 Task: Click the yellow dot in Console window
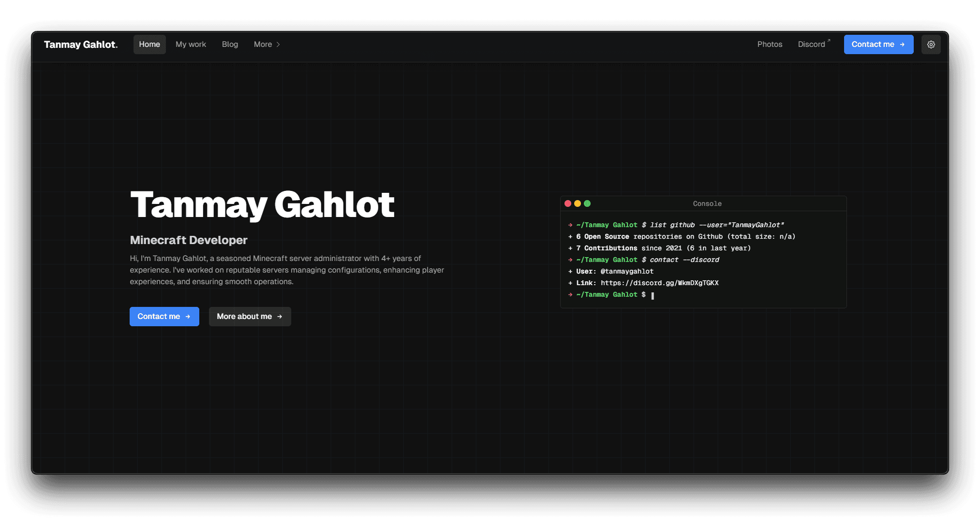pos(578,203)
